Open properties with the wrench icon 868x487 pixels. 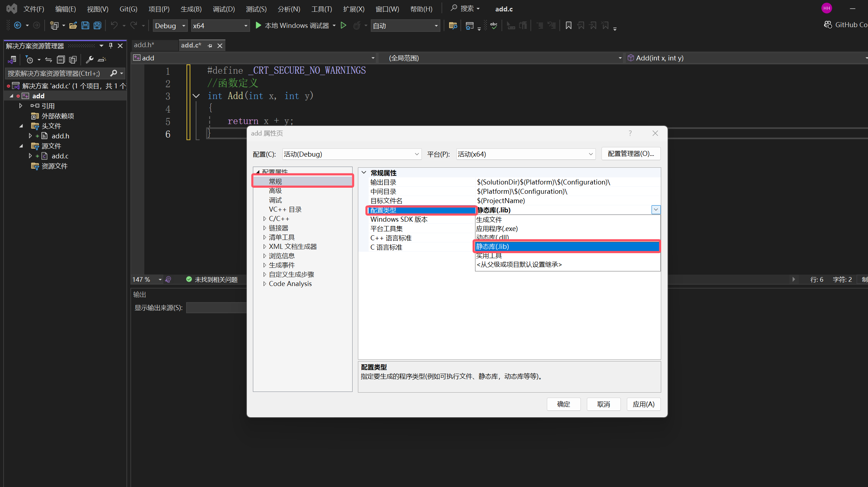click(x=89, y=60)
